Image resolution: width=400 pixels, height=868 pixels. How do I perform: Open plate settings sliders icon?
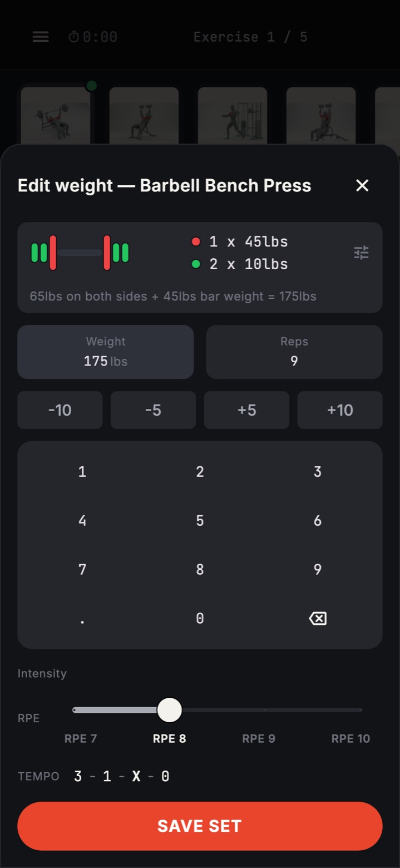click(362, 253)
